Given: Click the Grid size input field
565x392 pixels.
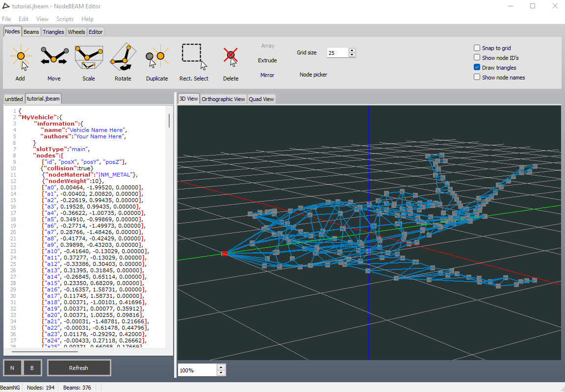Looking at the screenshot, I should pyautogui.click(x=337, y=52).
